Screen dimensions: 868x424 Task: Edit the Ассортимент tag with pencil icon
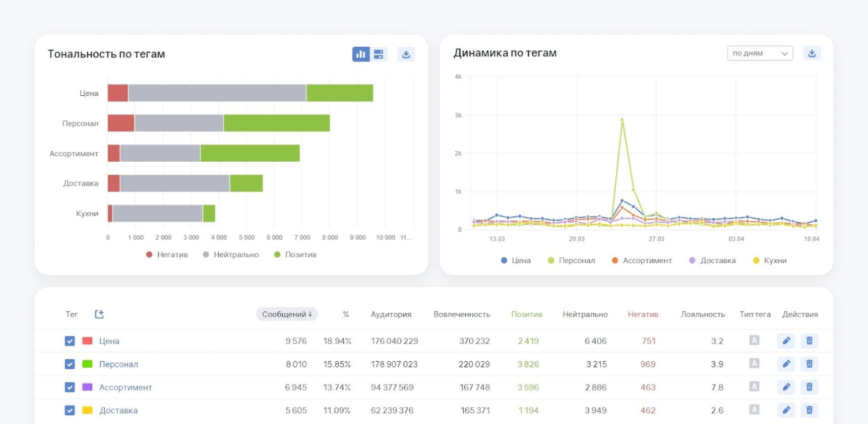[x=785, y=387]
